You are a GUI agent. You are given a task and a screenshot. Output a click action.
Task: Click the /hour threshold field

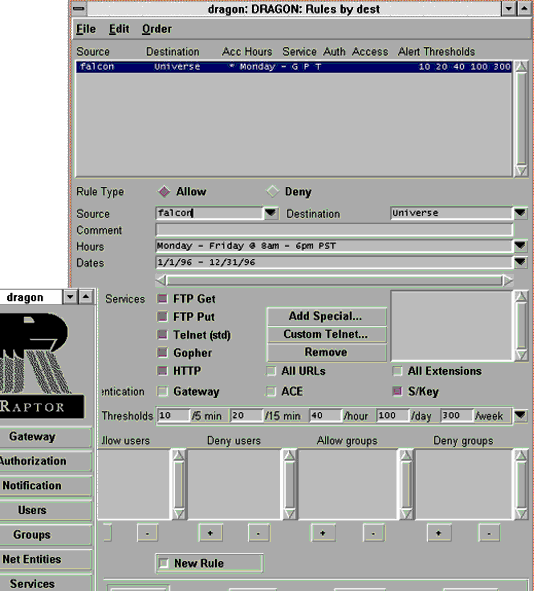pos(325,416)
